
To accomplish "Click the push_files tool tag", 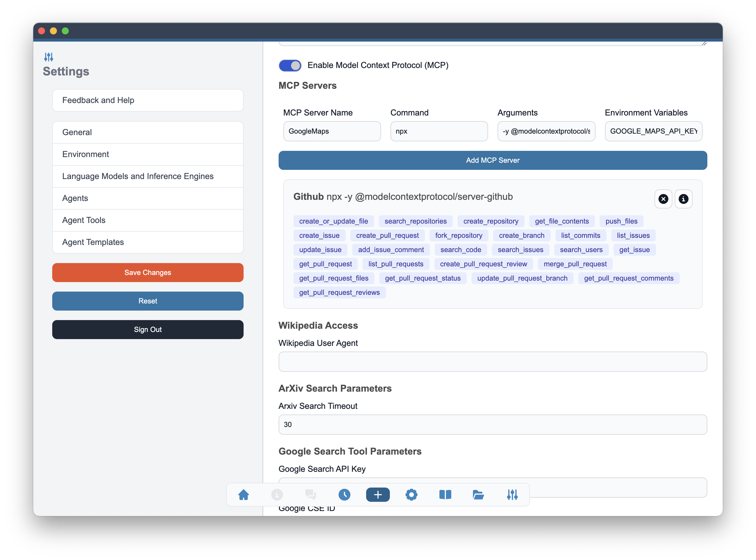I will pyautogui.click(x=621, y=221).
